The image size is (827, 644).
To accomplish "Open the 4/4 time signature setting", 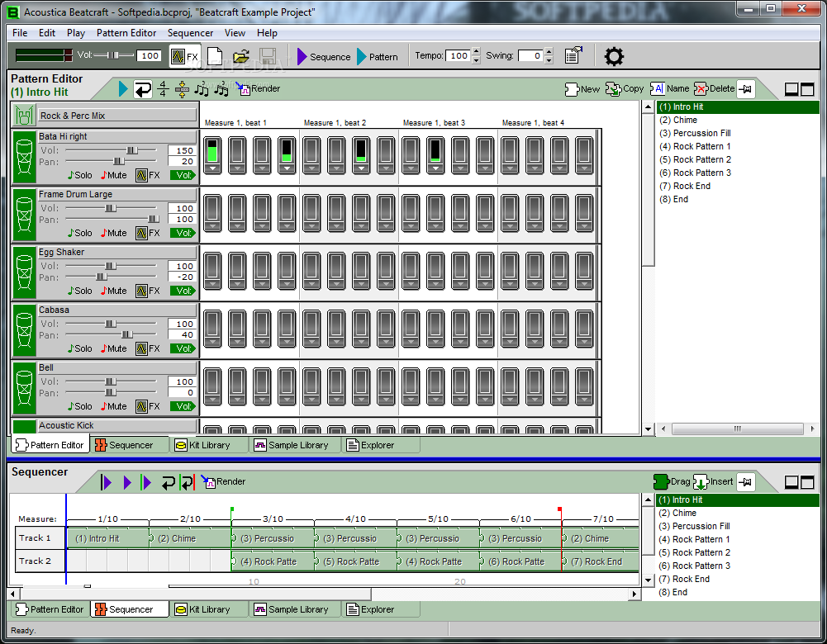I will point(163,88).
